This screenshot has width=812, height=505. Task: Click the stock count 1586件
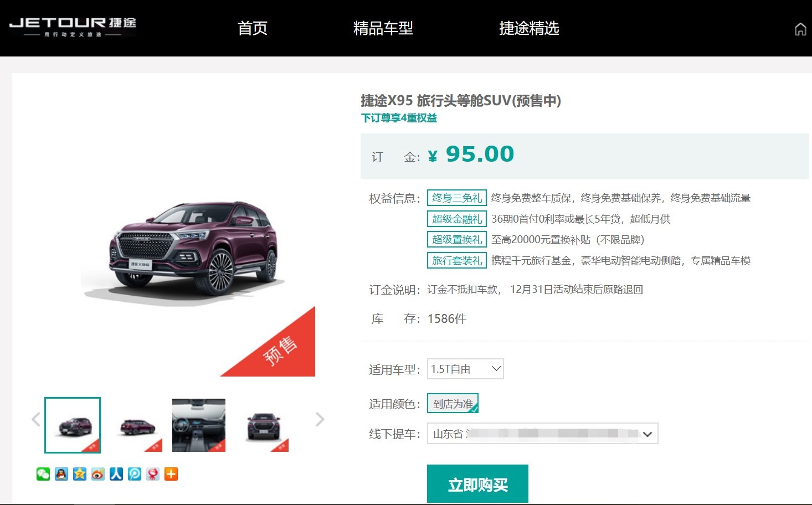pyautogui.click(x=447, y=319)
